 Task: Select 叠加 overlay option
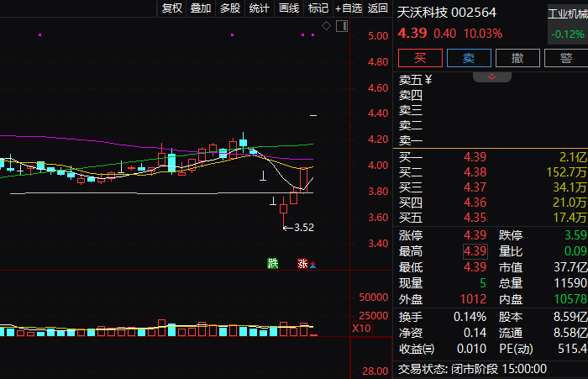(201, 8)
